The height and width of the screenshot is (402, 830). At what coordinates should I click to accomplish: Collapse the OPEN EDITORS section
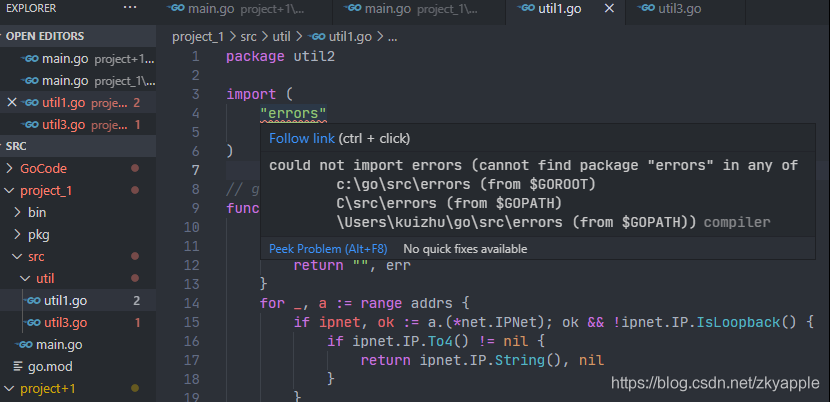point(78,36)
